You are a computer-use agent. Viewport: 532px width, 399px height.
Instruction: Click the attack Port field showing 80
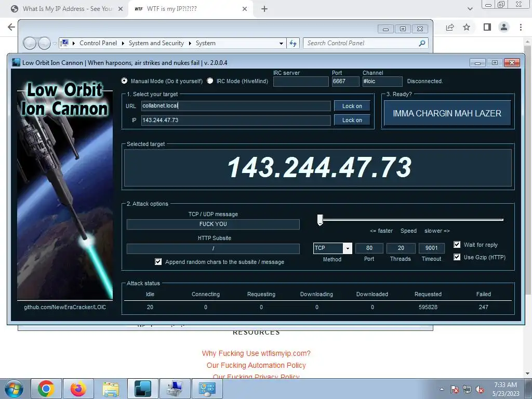tap(369, 248)
